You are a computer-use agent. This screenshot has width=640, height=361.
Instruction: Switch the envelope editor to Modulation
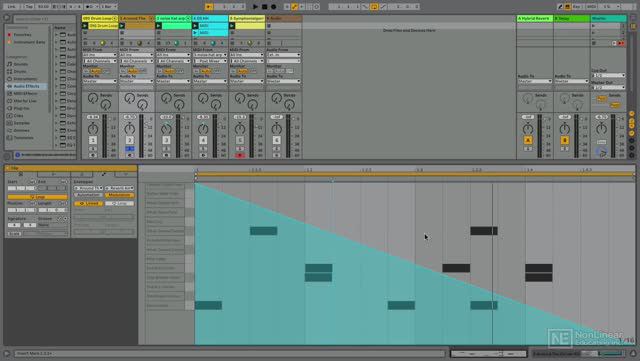point(119,195)
